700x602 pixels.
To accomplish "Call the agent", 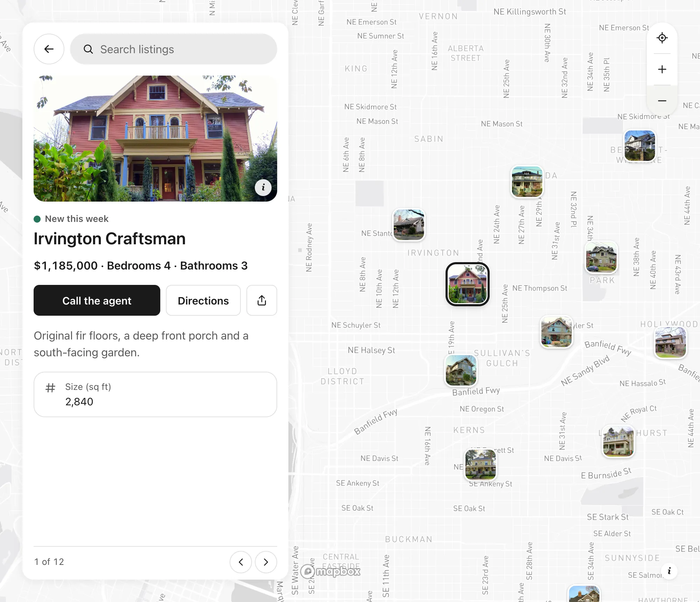I will (97, 300).
